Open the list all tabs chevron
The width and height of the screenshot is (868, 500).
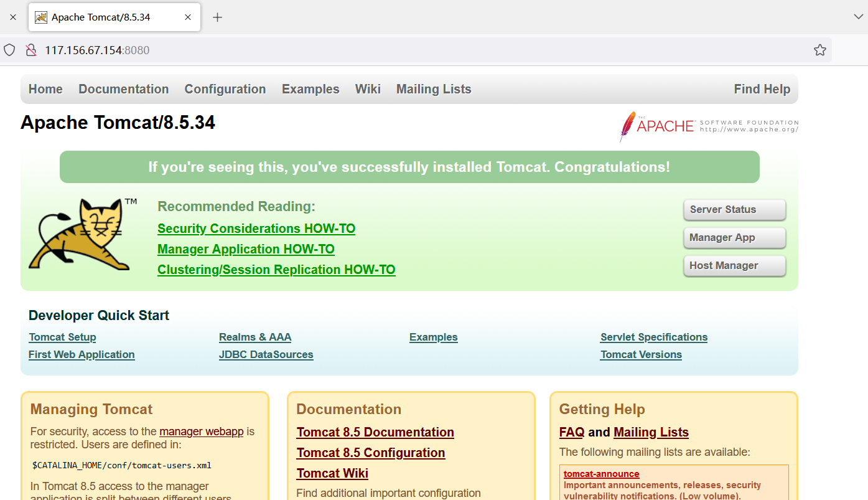pyautogui.click(x=859, y=17)
